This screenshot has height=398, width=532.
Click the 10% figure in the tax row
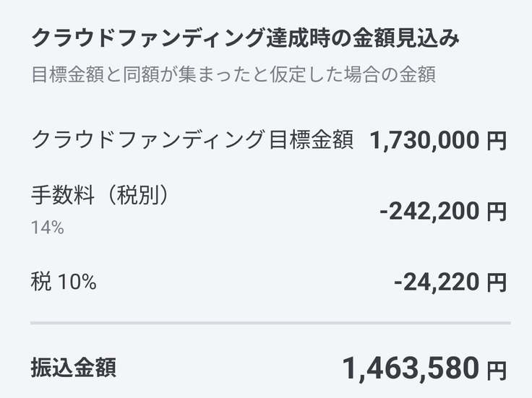click(x=76, y=282)
